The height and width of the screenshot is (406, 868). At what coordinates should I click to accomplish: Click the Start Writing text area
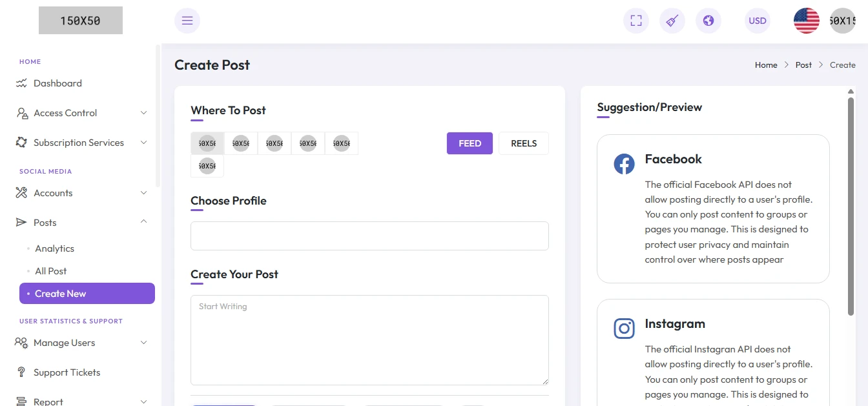tap(369, 340)
